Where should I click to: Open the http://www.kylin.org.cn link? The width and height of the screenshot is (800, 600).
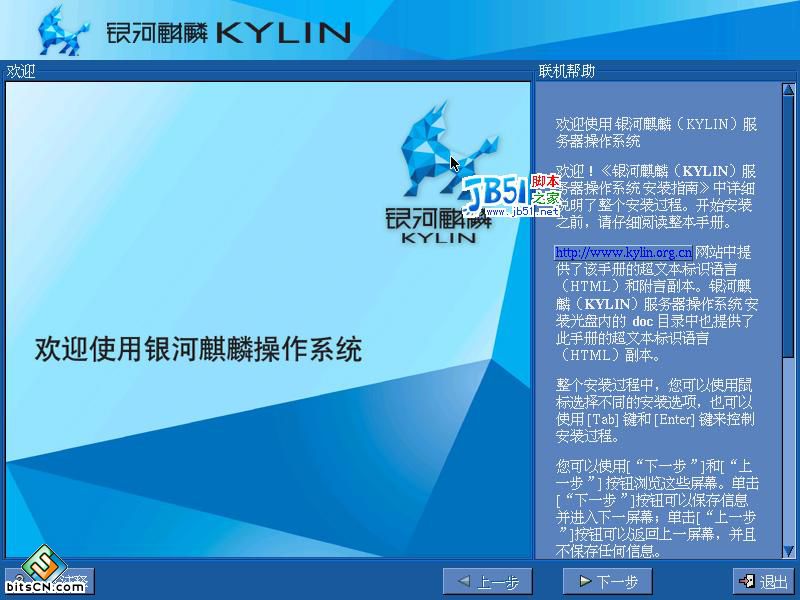pos(623,252)
